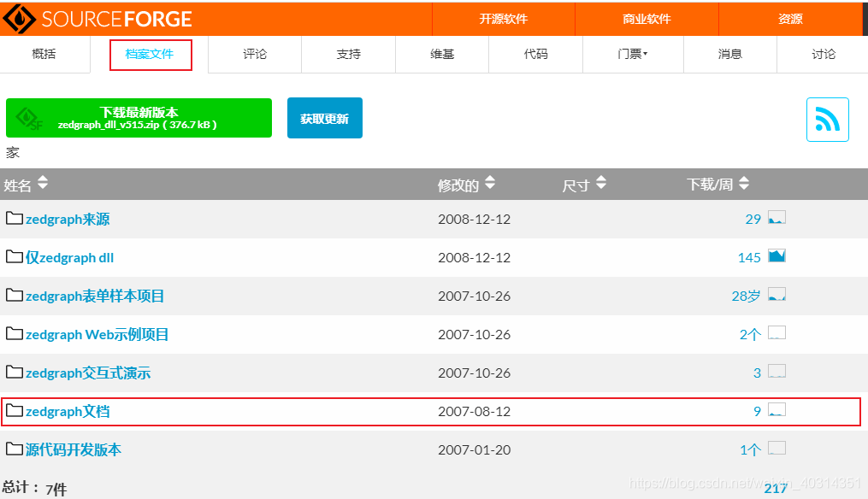Click download count 2个 for Web示例项目

pyautogui.click(x=751, y=334)
